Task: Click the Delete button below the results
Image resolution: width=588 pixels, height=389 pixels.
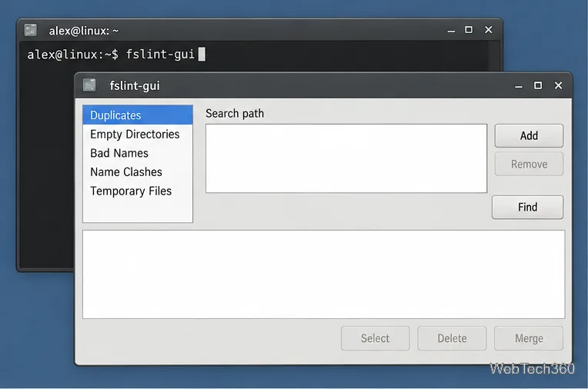Action: pyautogui.click(x=452, y=338)
